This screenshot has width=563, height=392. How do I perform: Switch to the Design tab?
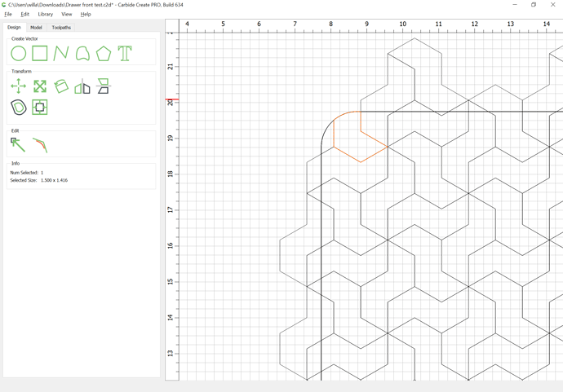click(14, 27)
